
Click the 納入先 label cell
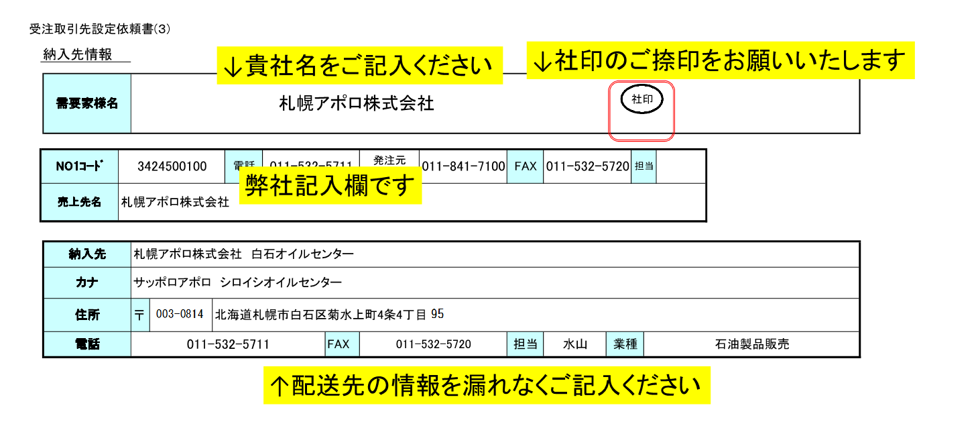[87, 254]
